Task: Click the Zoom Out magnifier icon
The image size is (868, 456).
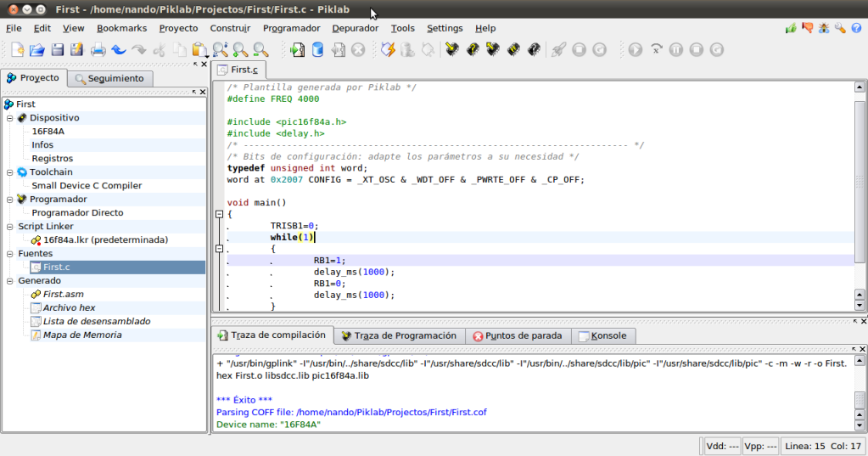Action: coord(260,50)
